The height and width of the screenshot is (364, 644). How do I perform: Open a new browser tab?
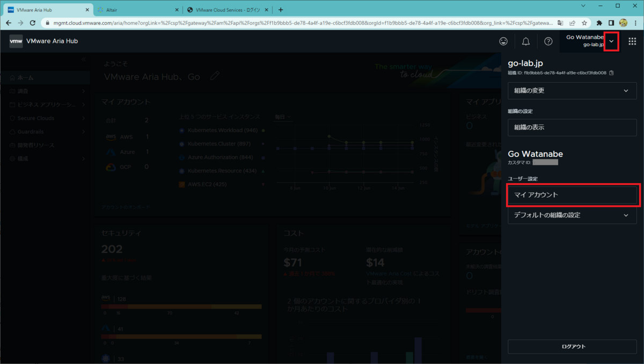click(x=281, y=10)
